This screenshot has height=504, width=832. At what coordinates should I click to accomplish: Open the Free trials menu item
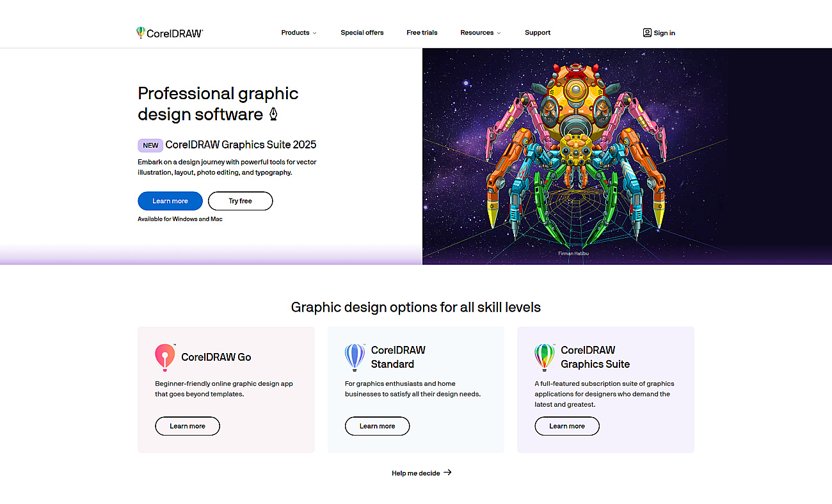pos(422,33)
